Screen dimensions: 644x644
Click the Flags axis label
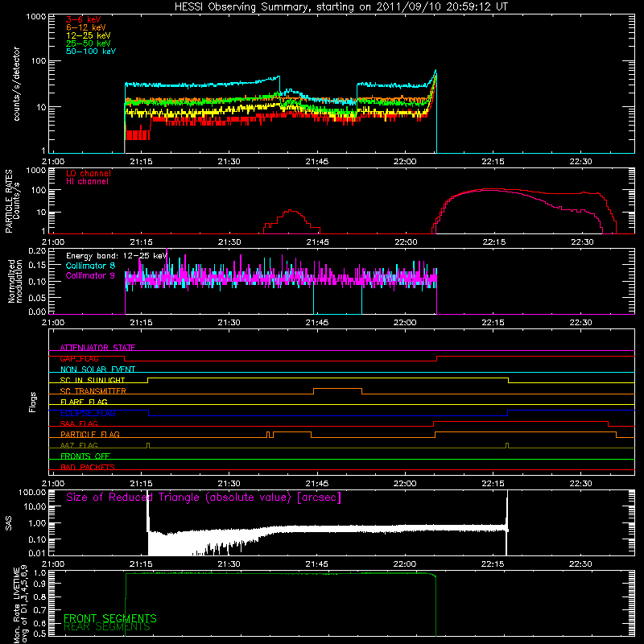[33, 402]
